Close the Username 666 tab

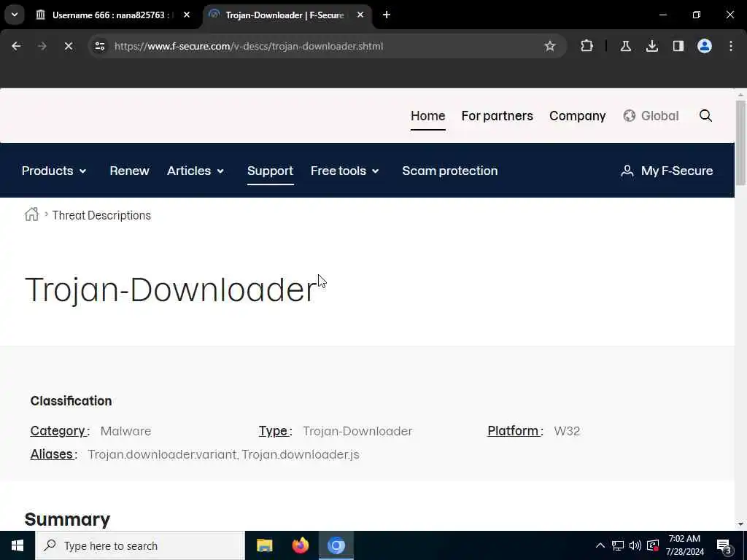(x=187, y=15)
